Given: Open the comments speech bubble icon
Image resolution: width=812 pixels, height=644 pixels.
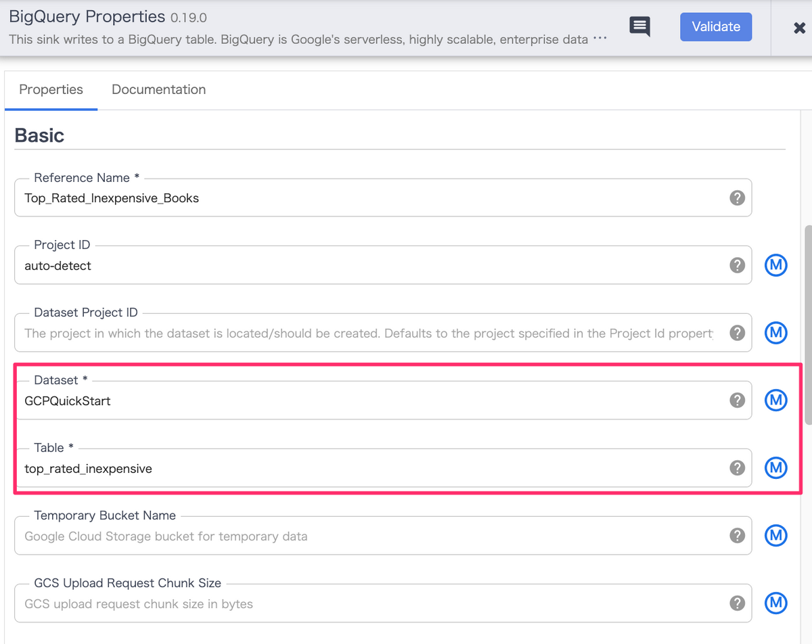Looking at the screenshot, I should (x=639, y=26).
